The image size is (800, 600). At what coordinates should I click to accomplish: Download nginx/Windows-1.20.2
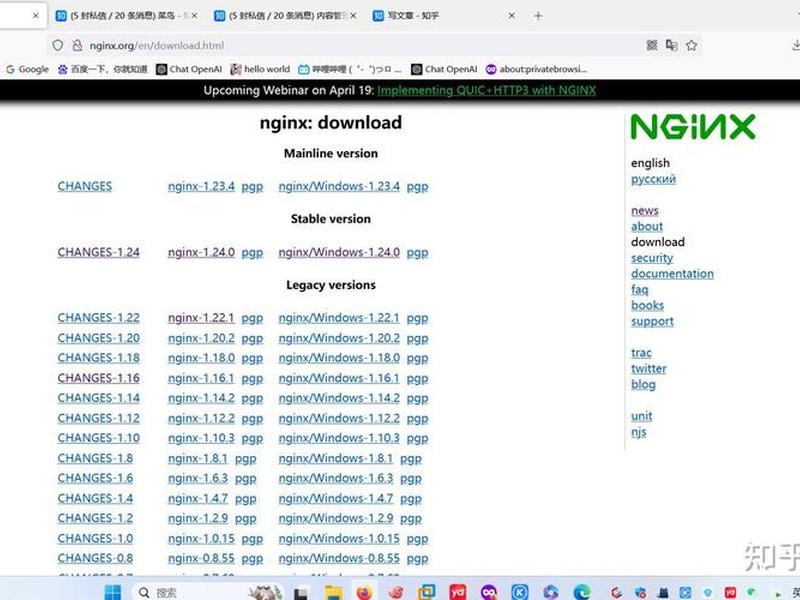[339, 338]
